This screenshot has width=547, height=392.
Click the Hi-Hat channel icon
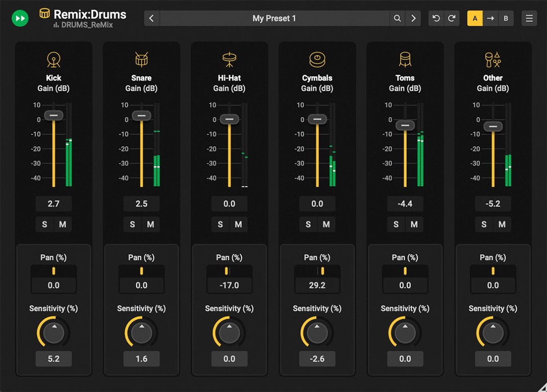[229, 59]
